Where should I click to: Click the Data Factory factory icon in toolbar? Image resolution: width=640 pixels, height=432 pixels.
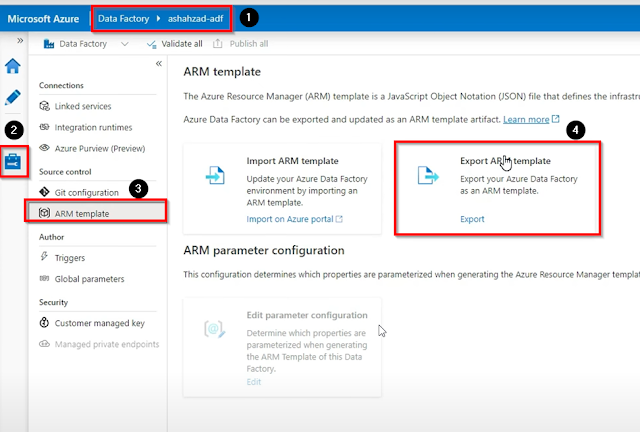click(x=49, y=44)
